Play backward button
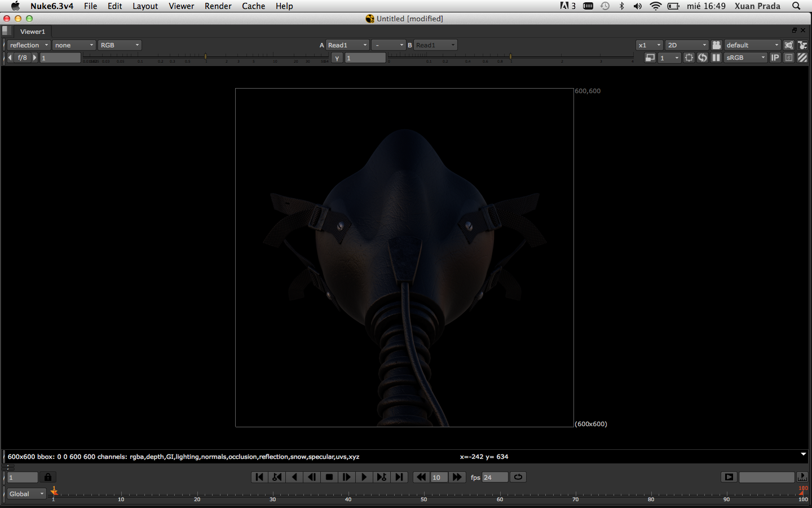 [x=294, y=477]
